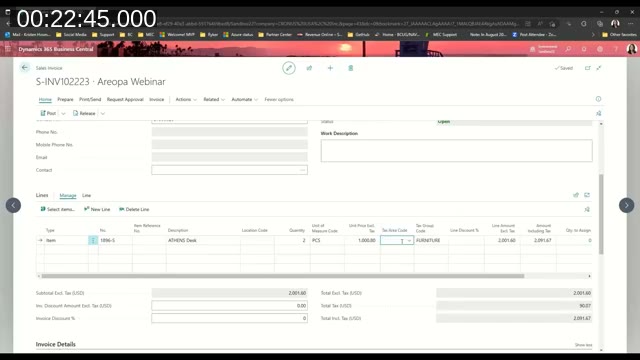Click PCS unit of measure cell
The width and height of the screenshot is (640, 360).
point(327,240)
